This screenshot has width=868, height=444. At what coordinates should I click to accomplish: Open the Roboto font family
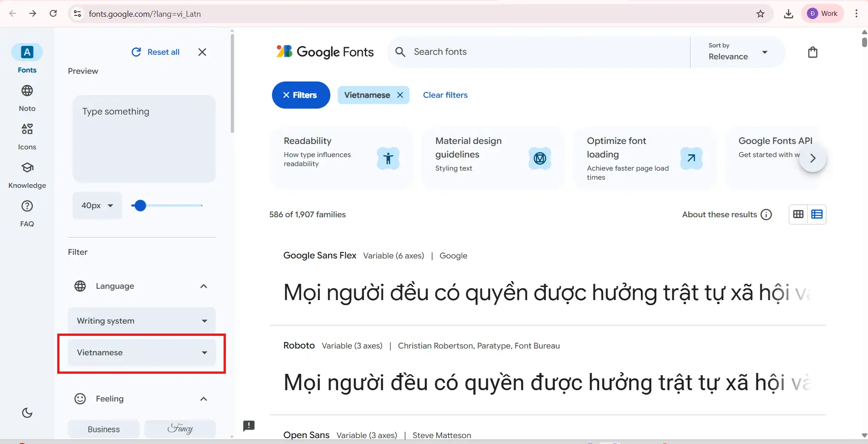coord(299,345)
